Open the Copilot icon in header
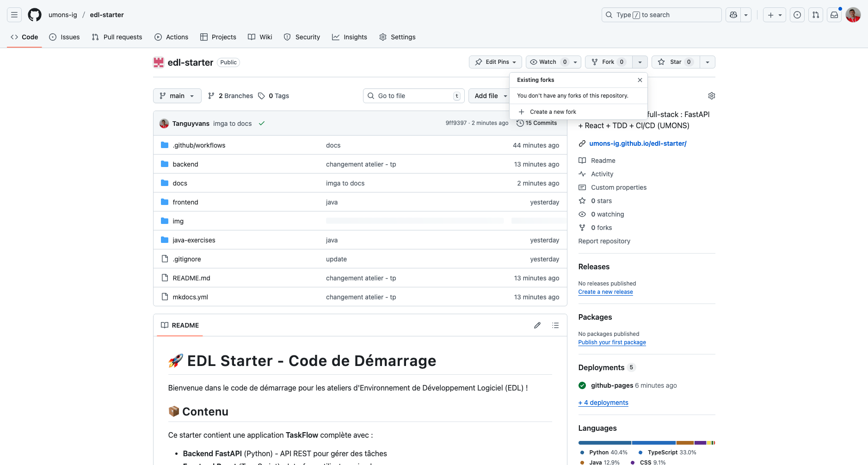 click(733, 15)
